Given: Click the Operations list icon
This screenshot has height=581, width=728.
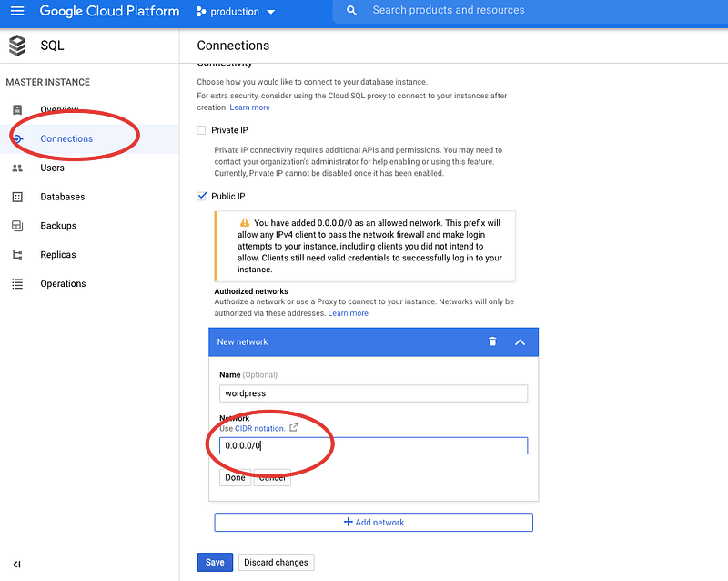Looking at the screenshot, I should [17, 283].
